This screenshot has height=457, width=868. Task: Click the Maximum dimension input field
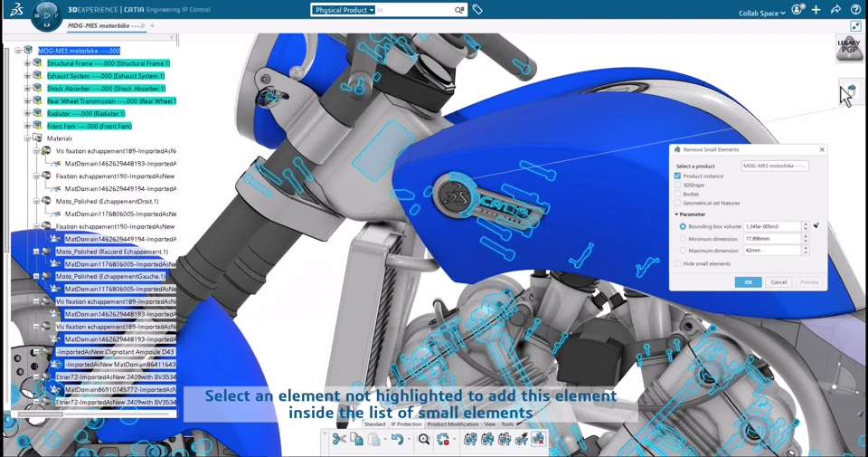tap(772, 251)
